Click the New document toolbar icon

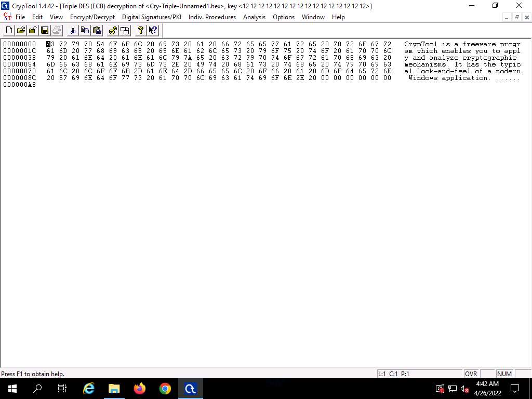tap(9, 31)
